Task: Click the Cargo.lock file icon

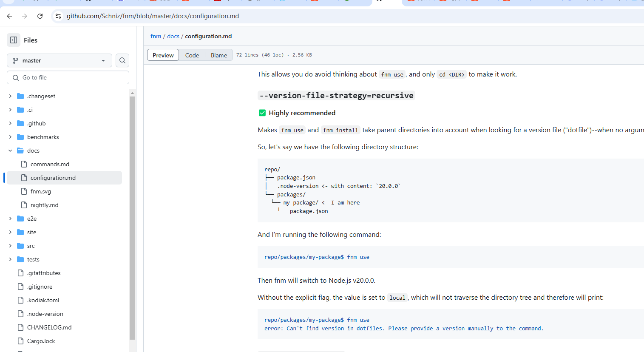Action: click(x=20, y=341)
